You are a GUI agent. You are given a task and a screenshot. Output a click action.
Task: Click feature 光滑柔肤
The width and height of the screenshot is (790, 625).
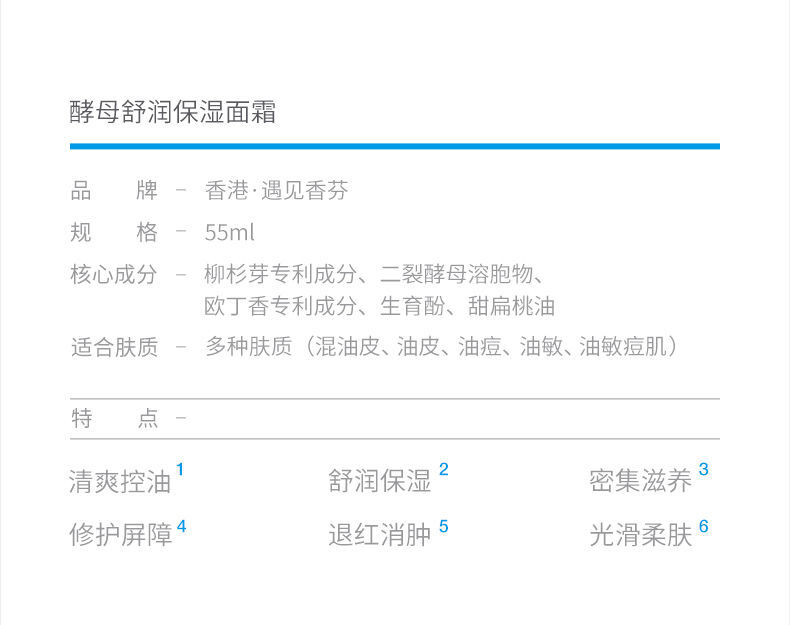(640, 534)
